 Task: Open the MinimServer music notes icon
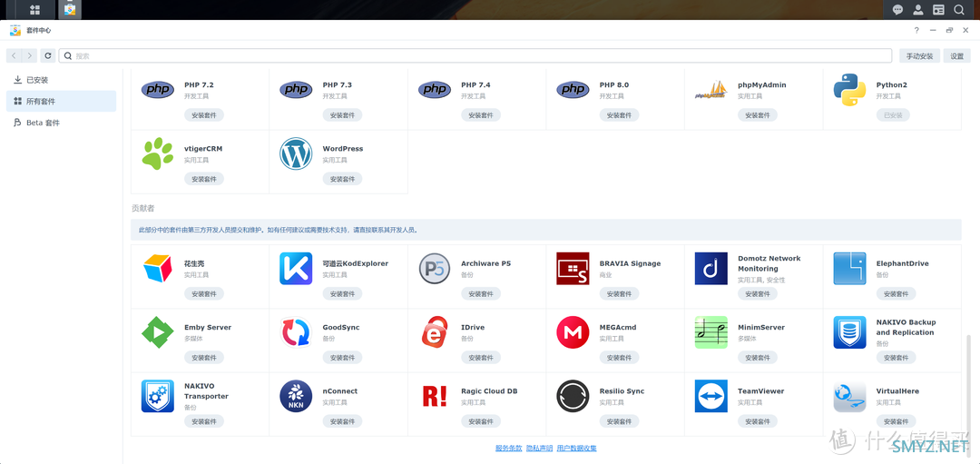[711, 332]
